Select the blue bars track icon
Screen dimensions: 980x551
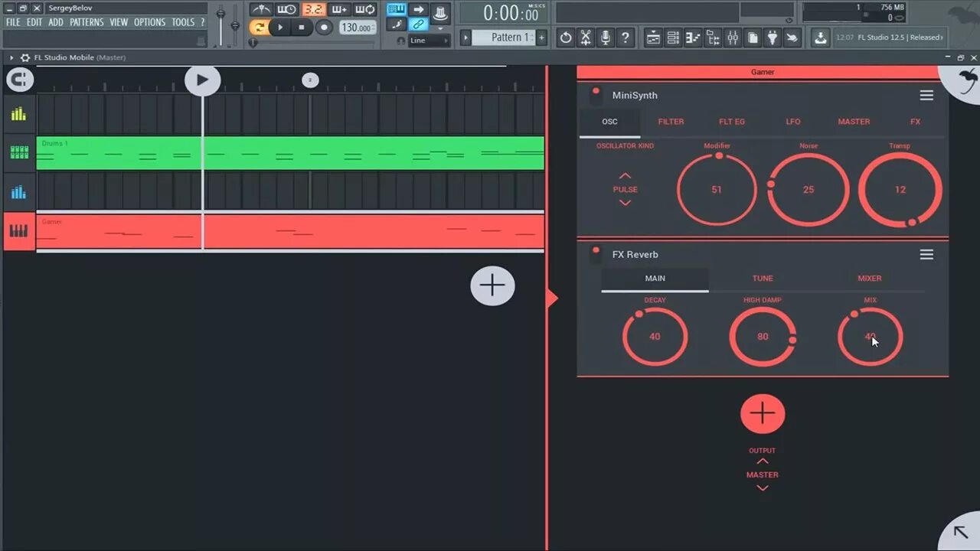point(18,192)
